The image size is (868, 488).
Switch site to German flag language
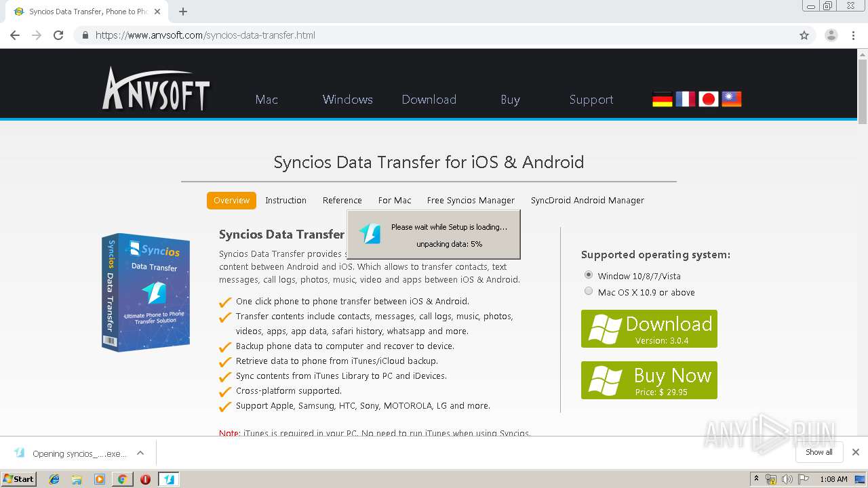(x=662, y=100)
